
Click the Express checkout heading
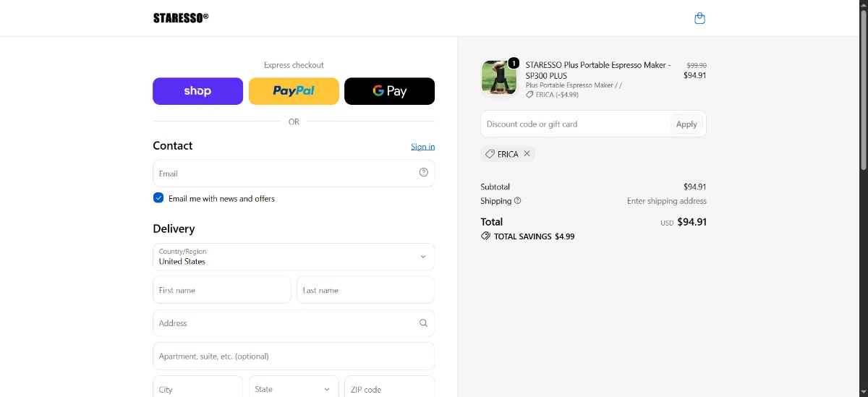[x=294, y=65]
